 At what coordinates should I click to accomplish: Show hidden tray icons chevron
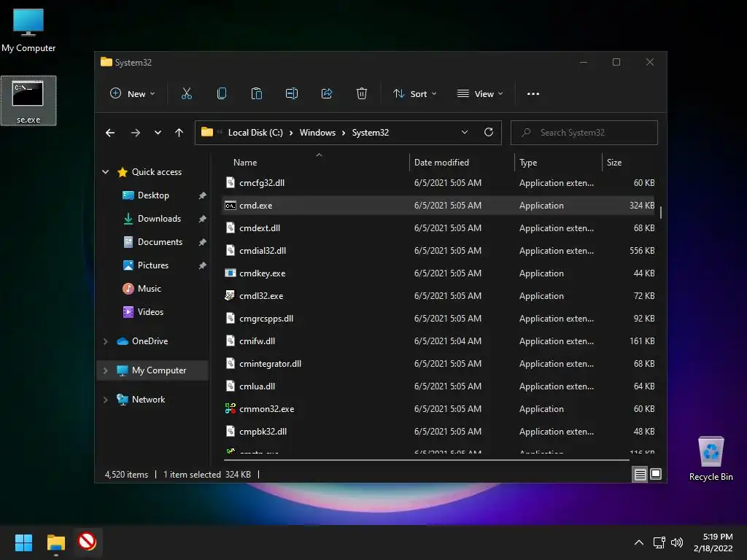[639, 542]
